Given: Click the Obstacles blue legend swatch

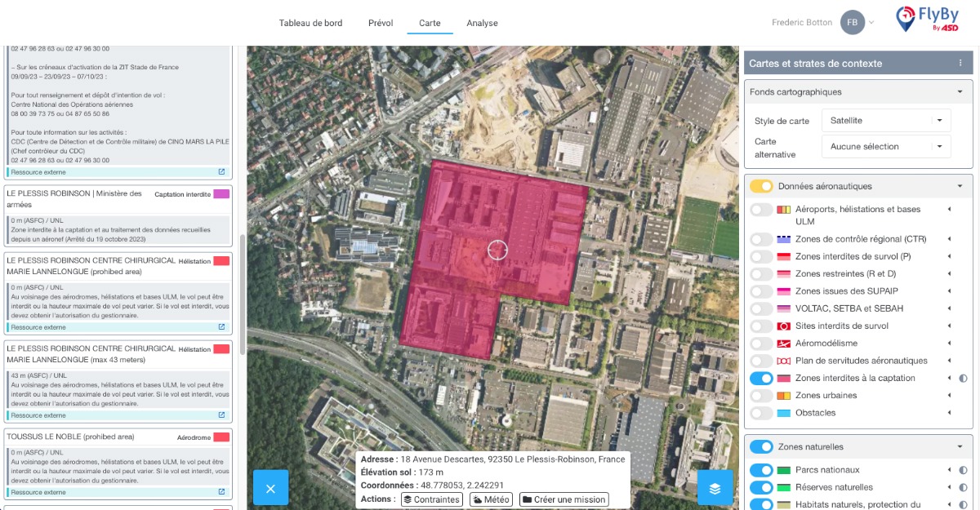Looking at the screenshot, I should [783, 413].
